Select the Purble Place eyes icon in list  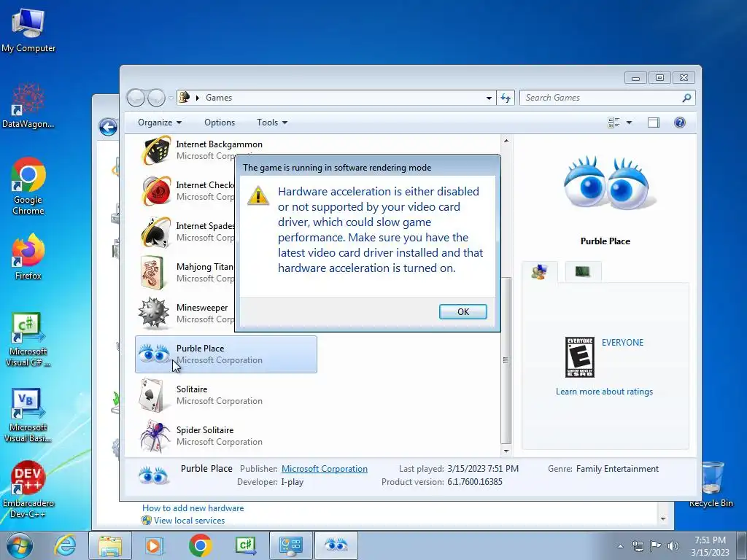point(153,354)
